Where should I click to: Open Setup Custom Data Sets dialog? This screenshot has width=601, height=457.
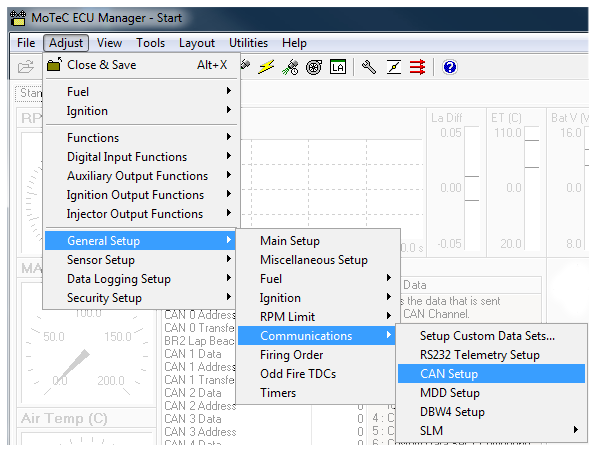[491, 336]
